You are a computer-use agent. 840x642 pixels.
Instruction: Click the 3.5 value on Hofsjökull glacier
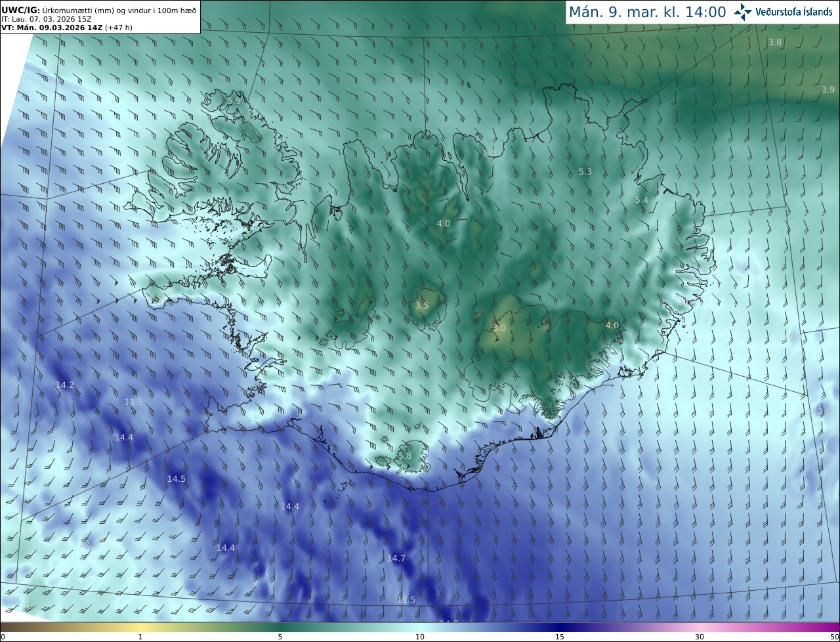(x=422, y=305)
